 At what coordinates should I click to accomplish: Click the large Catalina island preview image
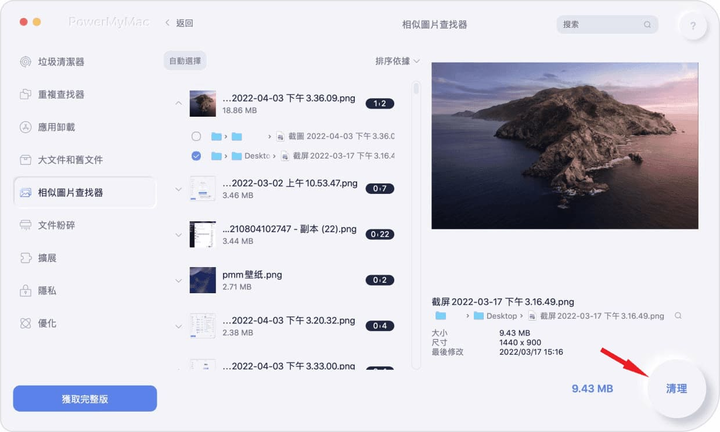tap(565, 146)
